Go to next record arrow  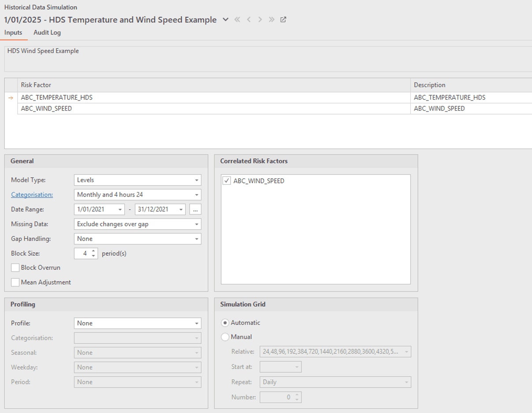(x=260, y=19)
